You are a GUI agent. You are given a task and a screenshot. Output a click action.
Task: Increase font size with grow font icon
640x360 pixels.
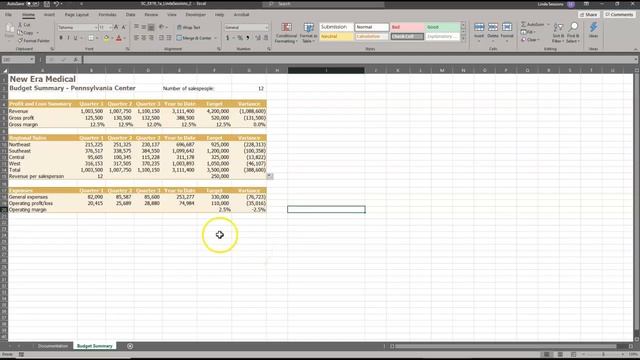click(x=116, y=27)
